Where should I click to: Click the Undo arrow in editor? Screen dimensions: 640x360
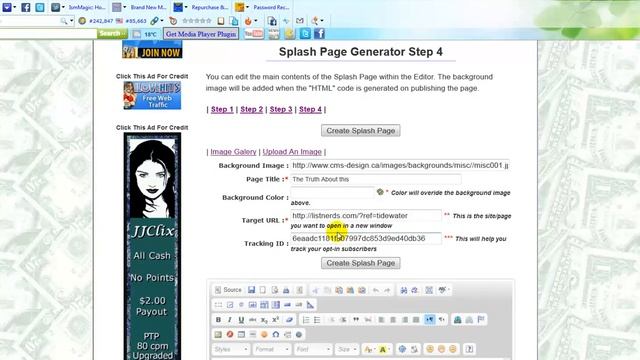tap(376, 290)
